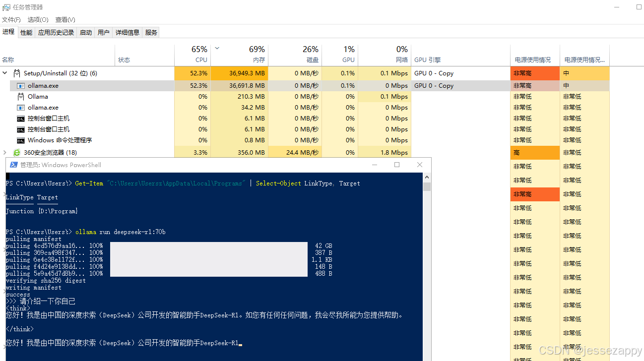
Task: Open the 查看(V) menu
Action: click(65, 19)
